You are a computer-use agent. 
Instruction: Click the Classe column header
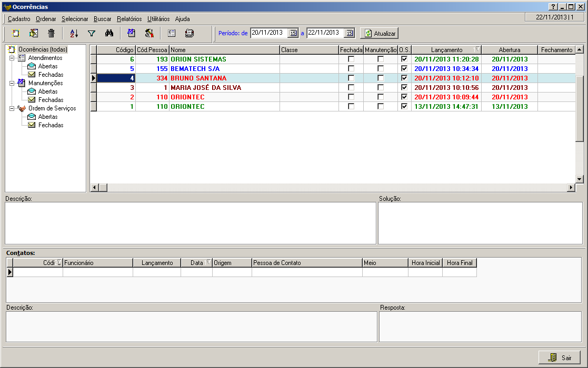pyautogui.click(x=309, y=50)
